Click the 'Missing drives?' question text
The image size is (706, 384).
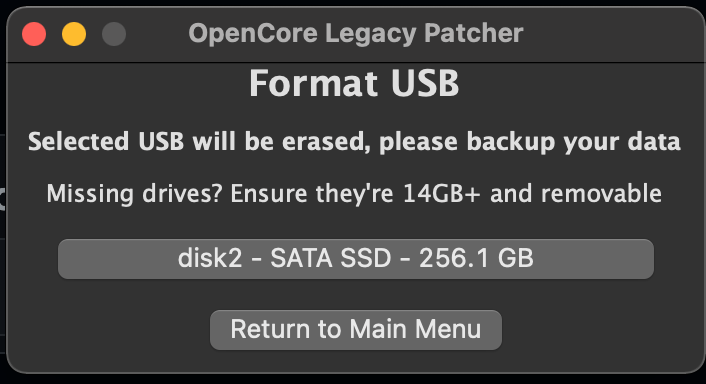[135, 194]
